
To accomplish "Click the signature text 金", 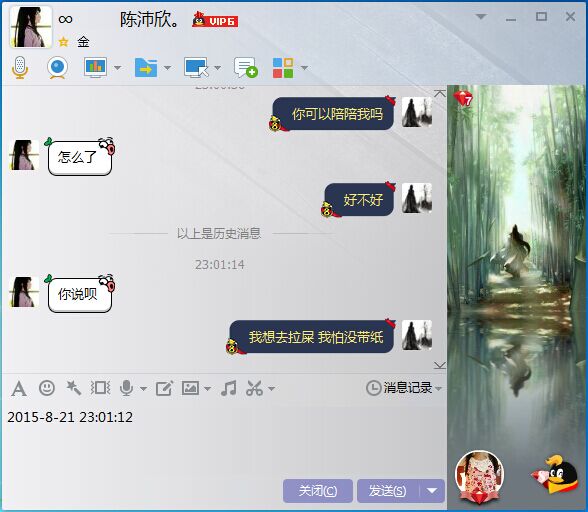I will 83,42.
